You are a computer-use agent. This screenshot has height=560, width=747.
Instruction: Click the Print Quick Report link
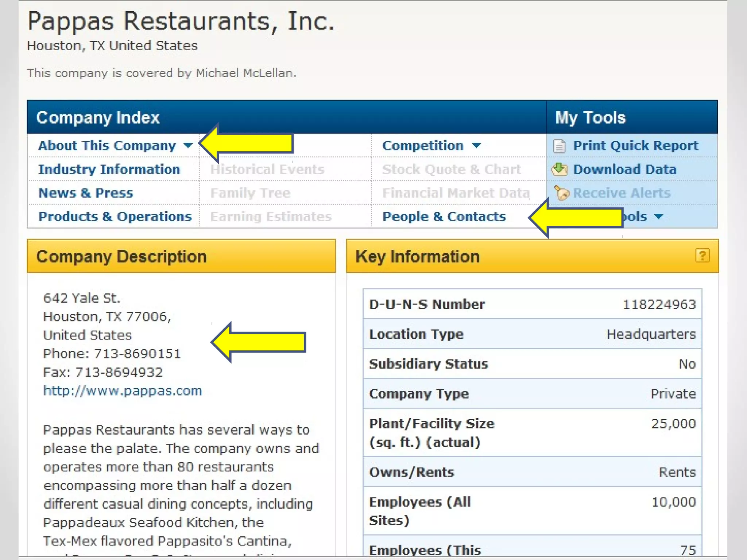click(635, 145)
